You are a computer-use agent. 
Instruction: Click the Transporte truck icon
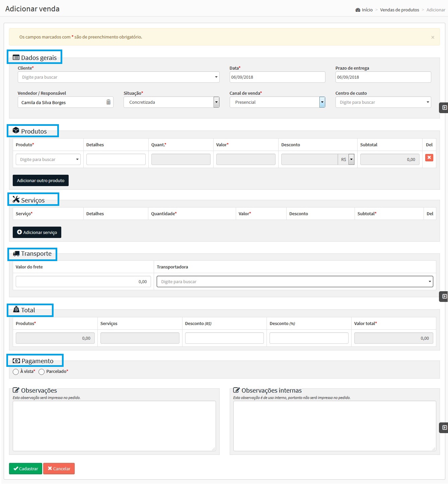coord(16,254)
